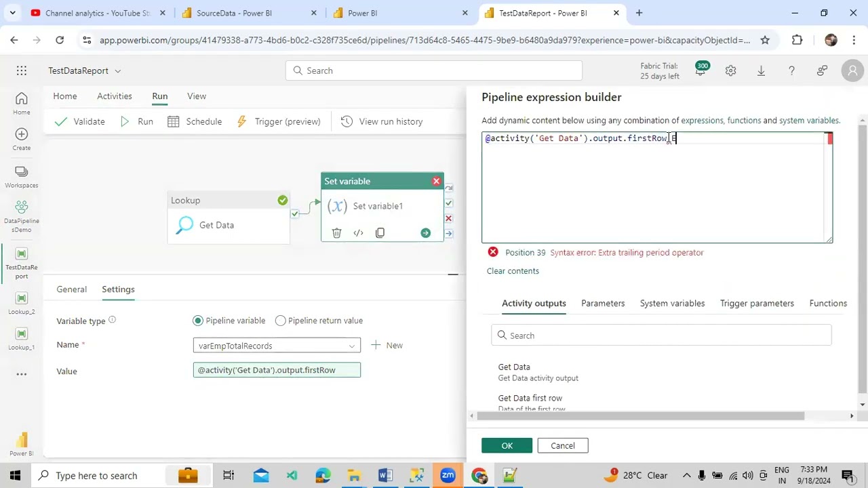This screenshot has width=868, height=488.
Task: View code of Set variable activity
Action: pyautogui.click(x=358, y=233)
